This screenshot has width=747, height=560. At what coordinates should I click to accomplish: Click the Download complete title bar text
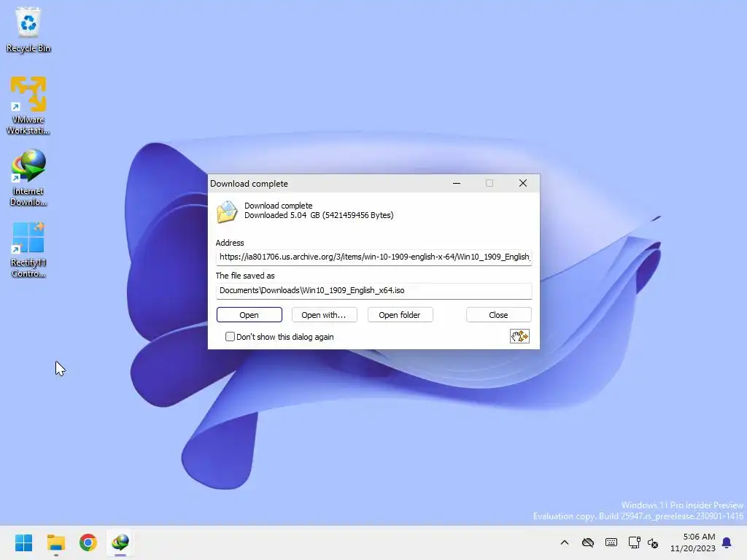click(x=249, y=184)
